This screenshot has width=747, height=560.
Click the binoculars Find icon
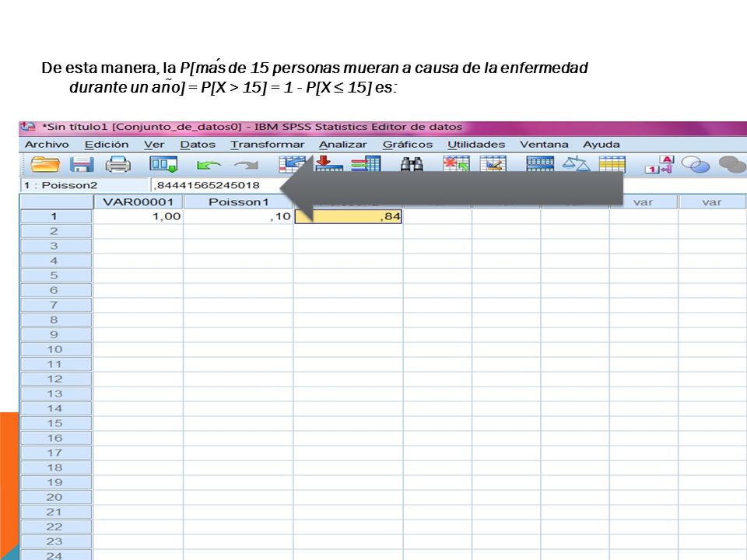[412, 165]
